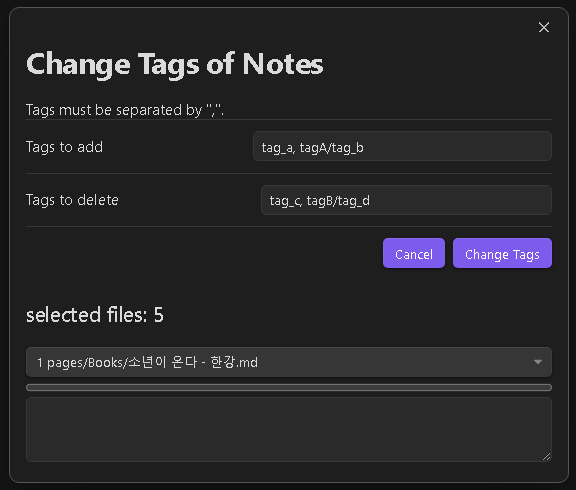Click the "selected files: 5" heading
The image size is (576, 490).
[x=95, y=315]
